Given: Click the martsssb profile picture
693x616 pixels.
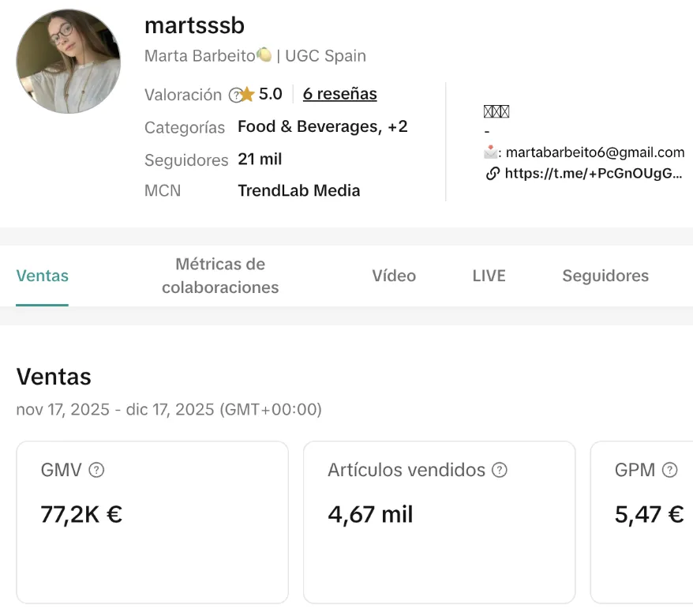Looking at the screenshot, I should point(69,62).
